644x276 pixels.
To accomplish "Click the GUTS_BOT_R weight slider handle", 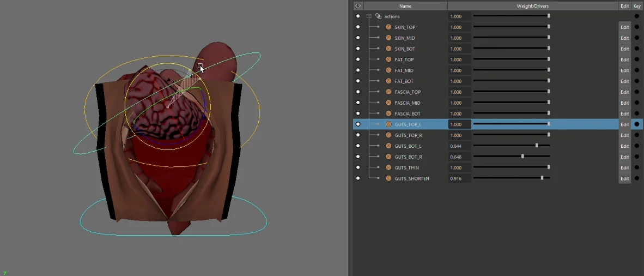I will pos(523,157).
